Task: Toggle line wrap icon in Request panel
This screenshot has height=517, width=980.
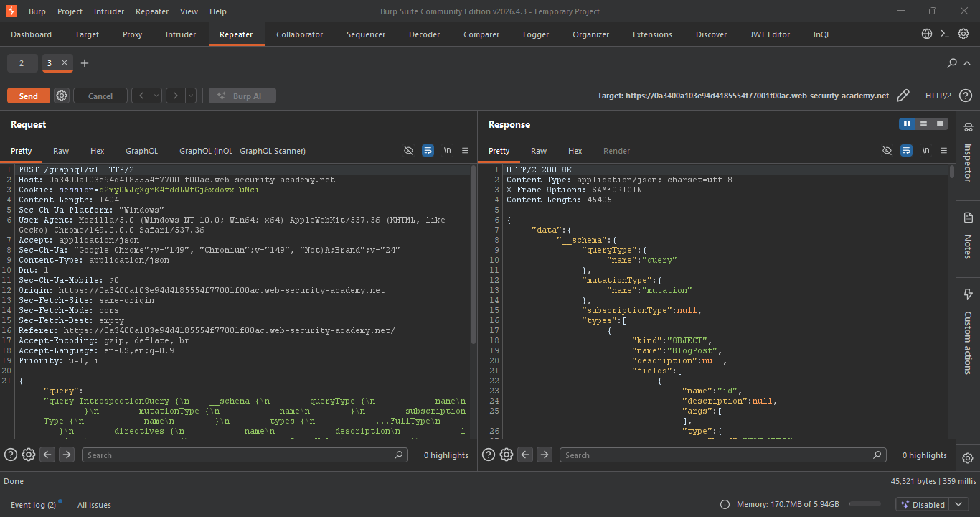Action: (428, 150)
